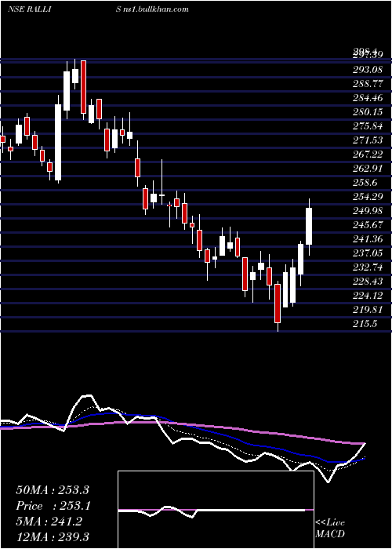Click the Price : 253.1 readout
Viewport: 392px width, 549px height.
tap(53, 506)
